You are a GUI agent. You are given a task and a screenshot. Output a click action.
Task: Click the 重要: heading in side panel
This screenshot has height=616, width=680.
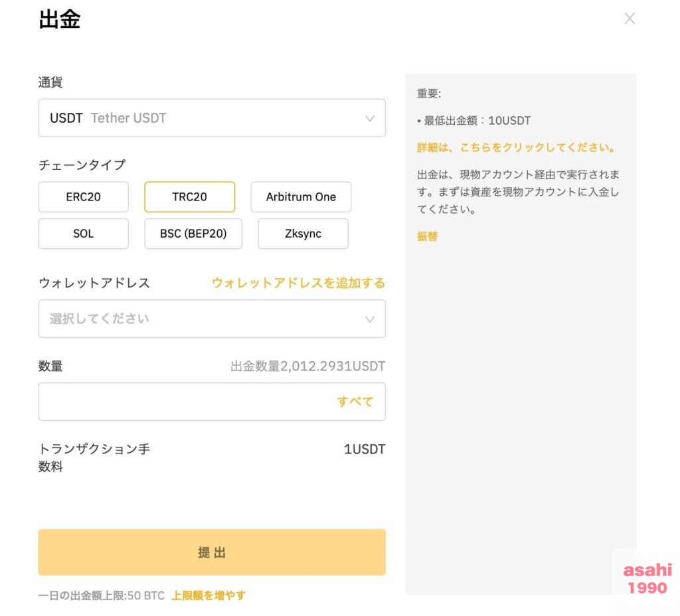tap(429, 94)
